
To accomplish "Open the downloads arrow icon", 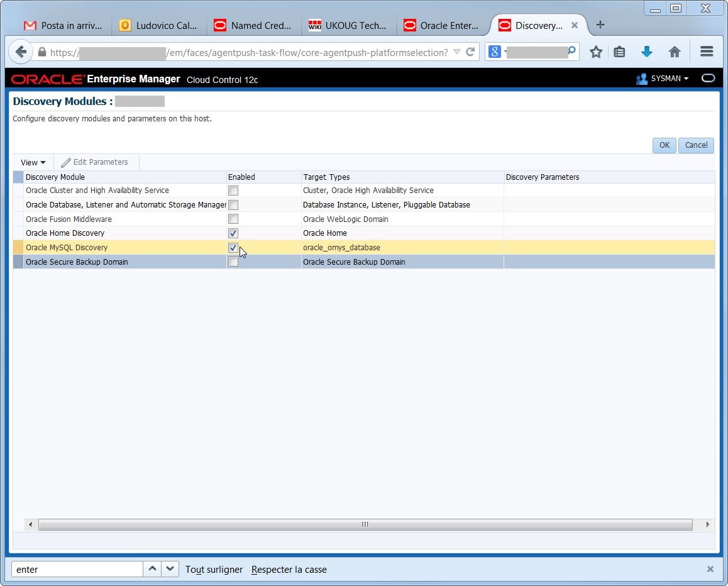I will pos(647,52).
